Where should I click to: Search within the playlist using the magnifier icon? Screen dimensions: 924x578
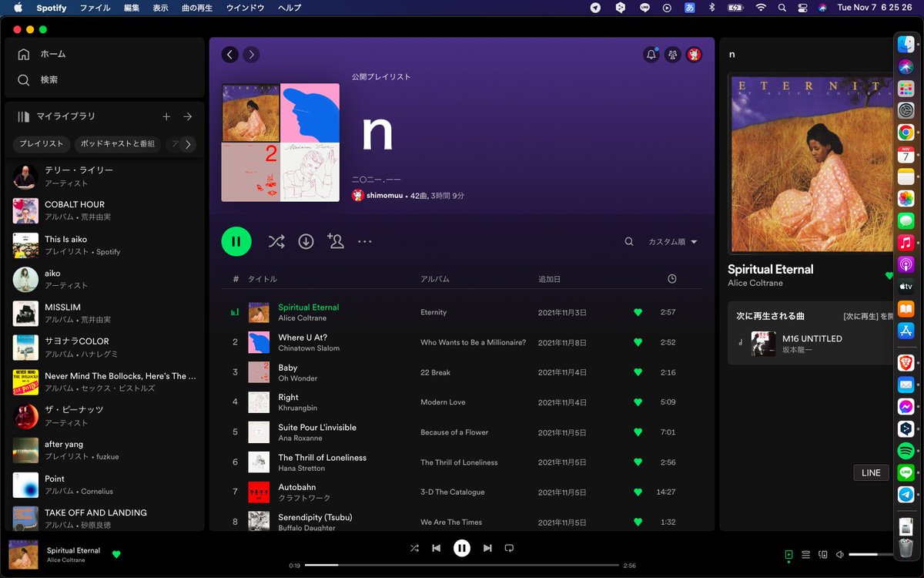[x=629, y=241]
